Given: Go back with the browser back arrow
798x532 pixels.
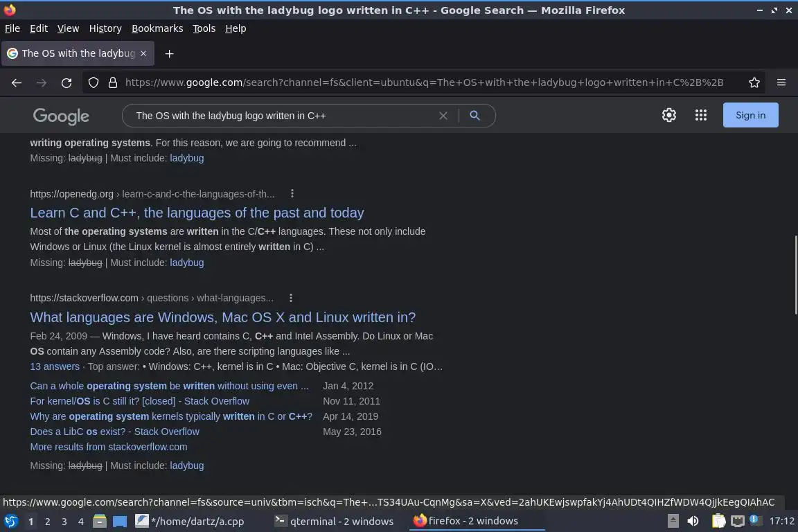Looking at the screenshot, I should (x=17, y=83).
